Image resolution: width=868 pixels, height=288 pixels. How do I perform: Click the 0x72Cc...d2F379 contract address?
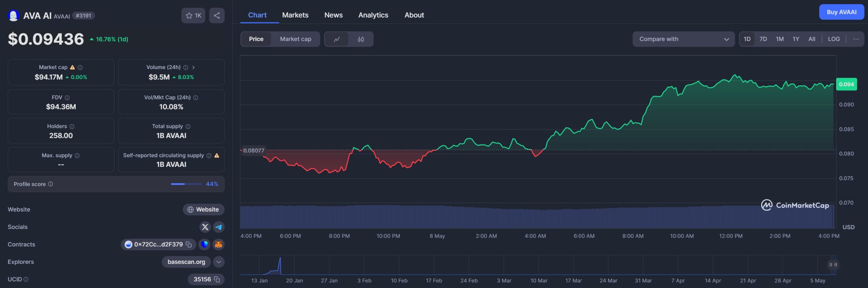(158, 244)
